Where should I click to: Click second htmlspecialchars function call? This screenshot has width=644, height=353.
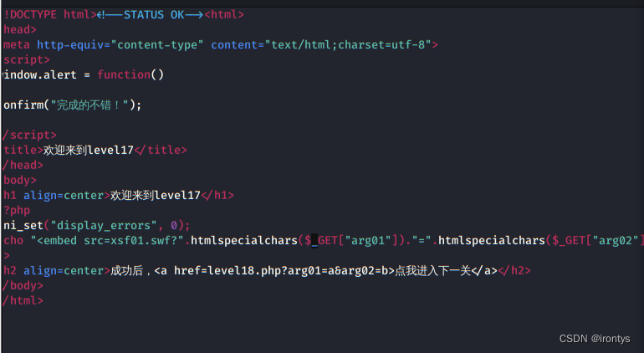coord(492,240)
